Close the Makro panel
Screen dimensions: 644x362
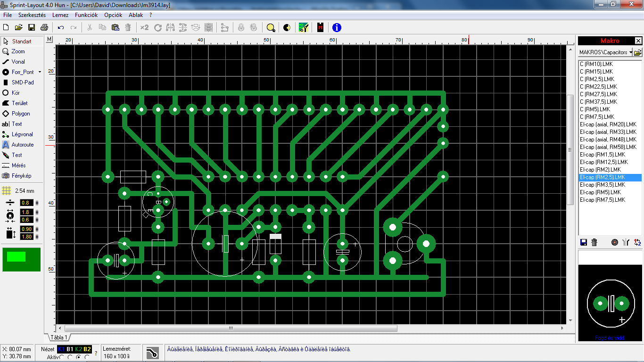pos(638,41)
